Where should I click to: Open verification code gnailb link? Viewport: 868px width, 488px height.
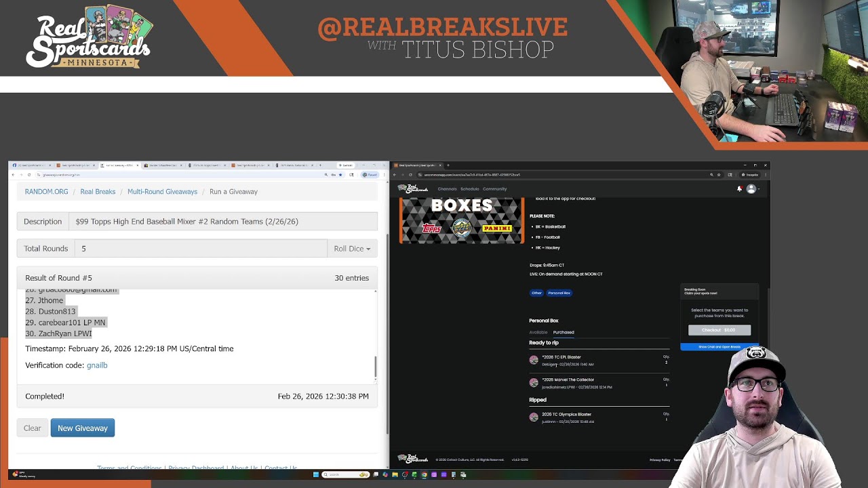tap(97, 365)
